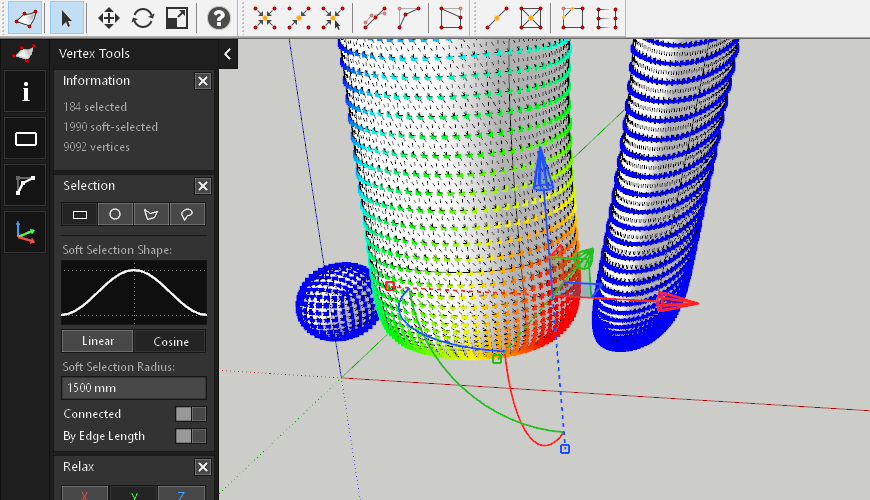Viewport: 870px width, 500px height.
Task: Open the gizmo axes sidebar icon
Action: (x=26, y=232)
